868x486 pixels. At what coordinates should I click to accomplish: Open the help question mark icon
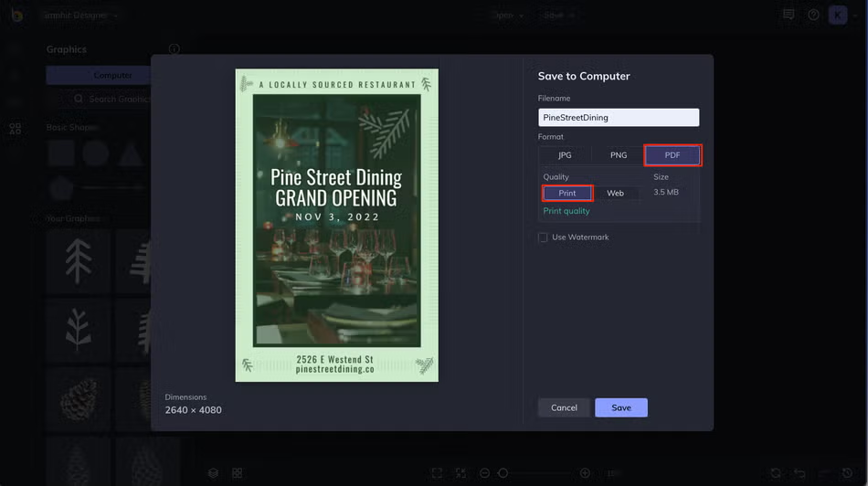point(813,15)
